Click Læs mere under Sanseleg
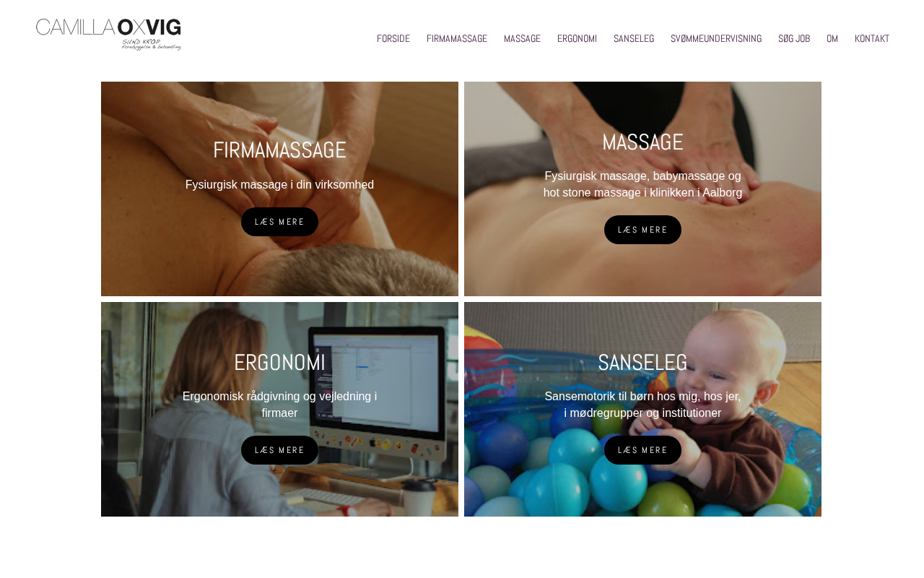 [x=642, y=450]
